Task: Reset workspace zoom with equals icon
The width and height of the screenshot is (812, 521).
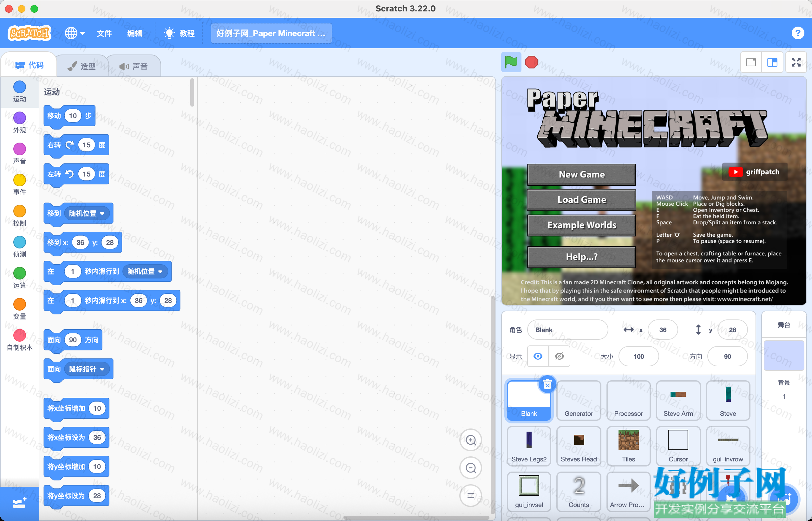Action: [471, 496]
